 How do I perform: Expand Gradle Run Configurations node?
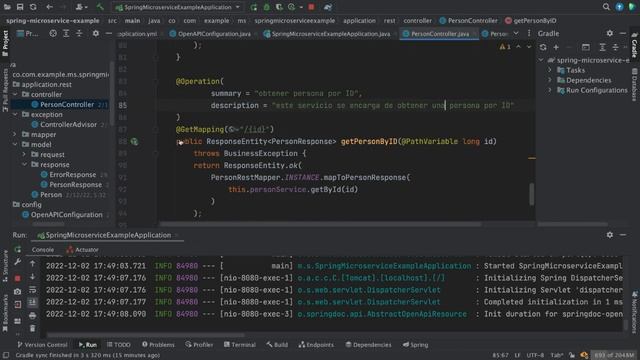550,90
